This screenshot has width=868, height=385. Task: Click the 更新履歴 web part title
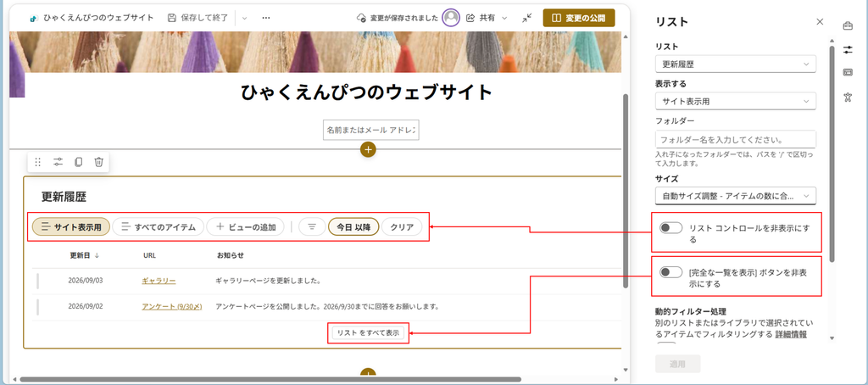[x=64, y=197]
